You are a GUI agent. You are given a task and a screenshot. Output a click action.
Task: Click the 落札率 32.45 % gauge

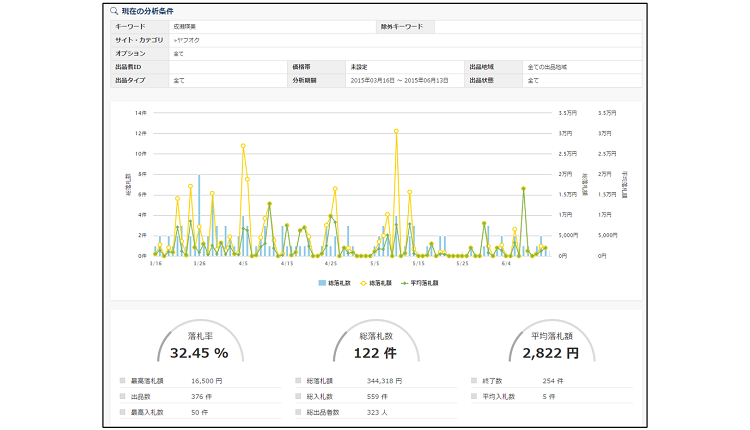click(x=199, y=346)
